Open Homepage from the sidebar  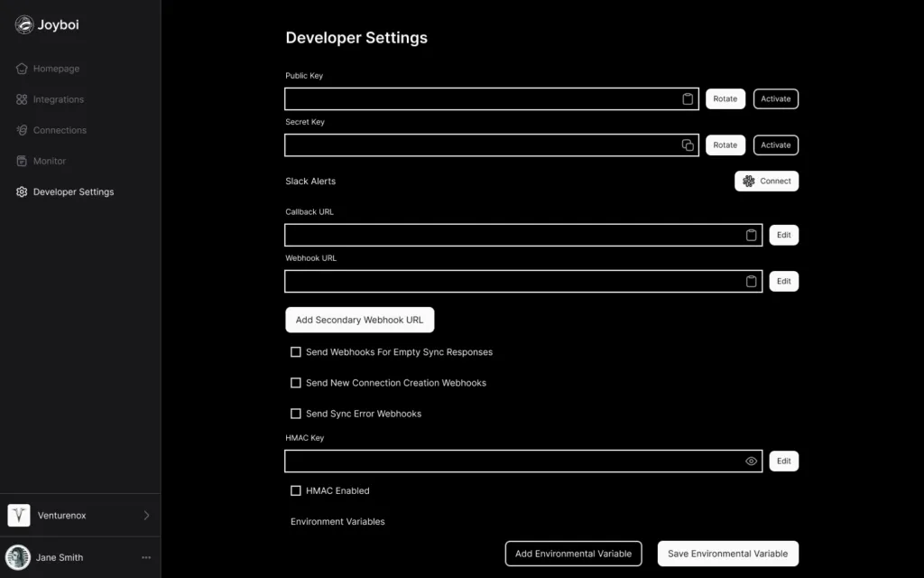pyautogui.click(x=56, y=69)
